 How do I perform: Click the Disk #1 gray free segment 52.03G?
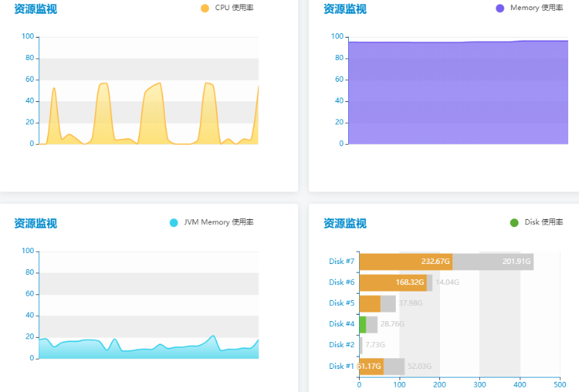394,367
